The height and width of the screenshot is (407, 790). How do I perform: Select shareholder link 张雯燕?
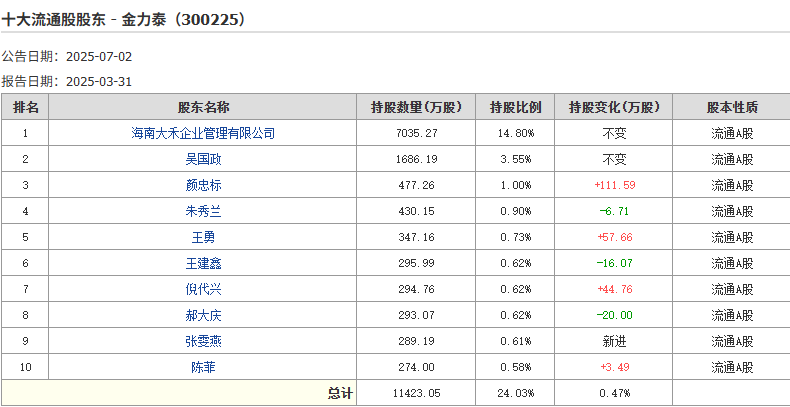pyautogui.click(x=203, y=342)
